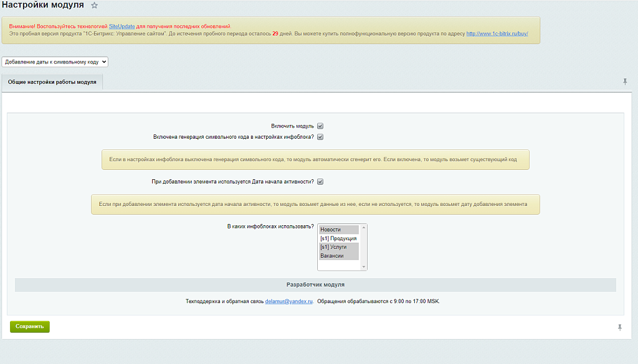Click the pin icon next to Save button

(620, 327)
